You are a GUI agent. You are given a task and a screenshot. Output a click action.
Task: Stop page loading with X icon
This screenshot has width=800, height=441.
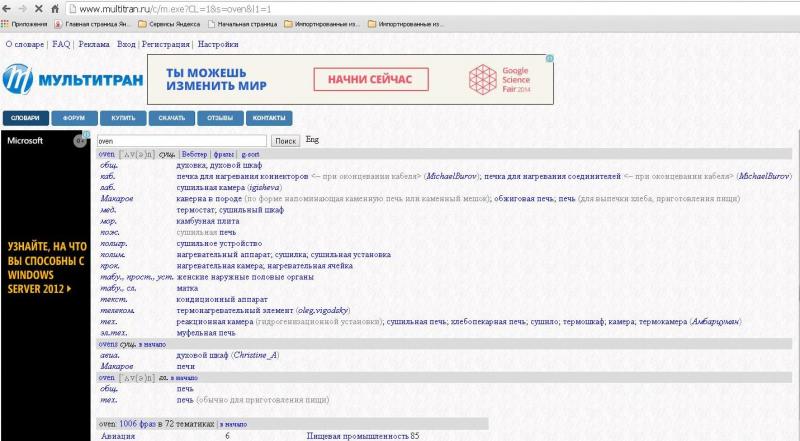point(38,8)
